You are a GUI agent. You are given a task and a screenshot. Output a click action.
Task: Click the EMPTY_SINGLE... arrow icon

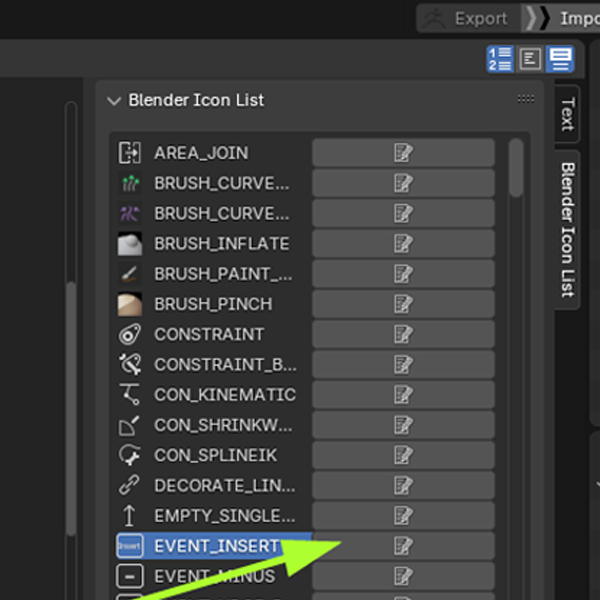[x=129, y=515]
